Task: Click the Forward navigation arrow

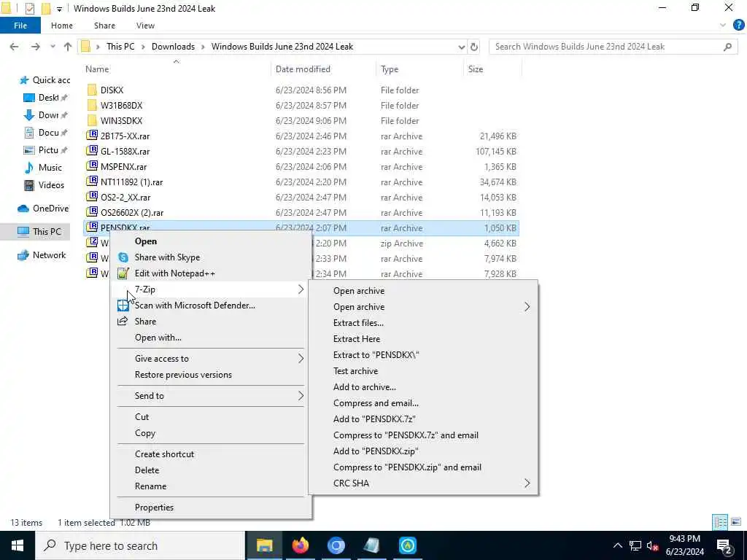Action: pyautogui.click(x=35, y=47)
